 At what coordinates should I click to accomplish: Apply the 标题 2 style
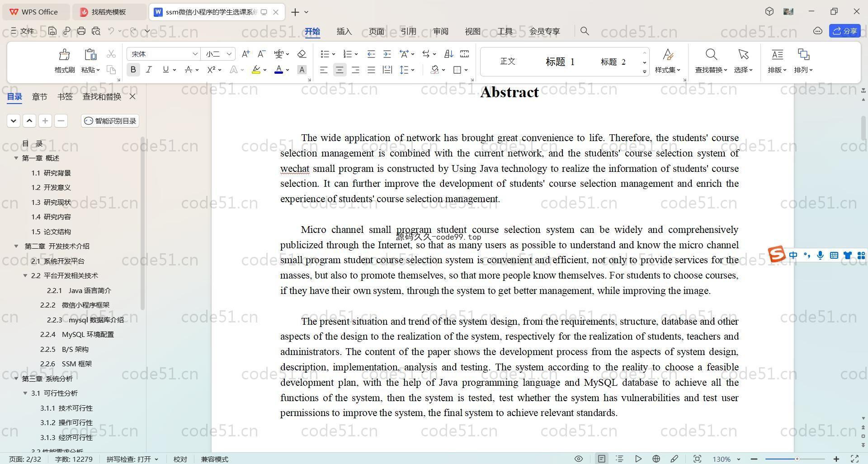tap(613, 62)
